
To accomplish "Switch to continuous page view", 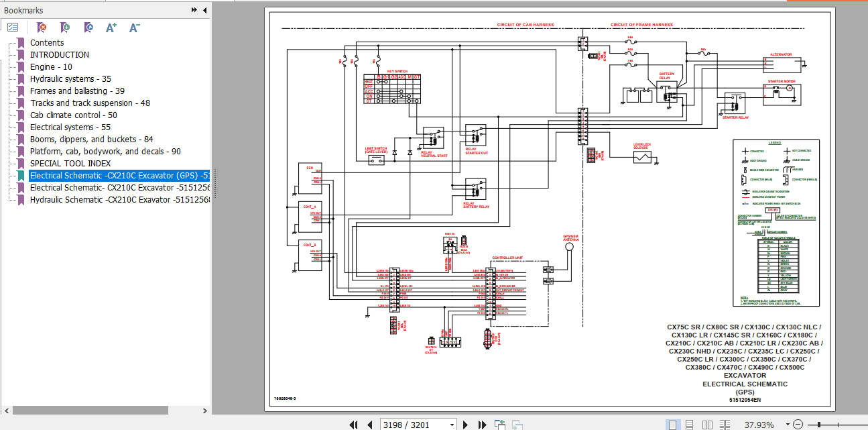I will point(690,425).
